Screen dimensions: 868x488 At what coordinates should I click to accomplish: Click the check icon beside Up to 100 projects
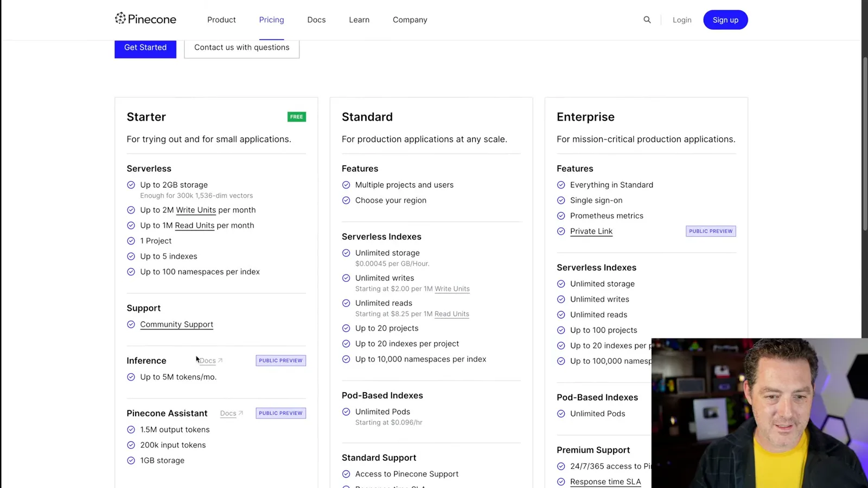pyautogui.click(x=561, y=330)
